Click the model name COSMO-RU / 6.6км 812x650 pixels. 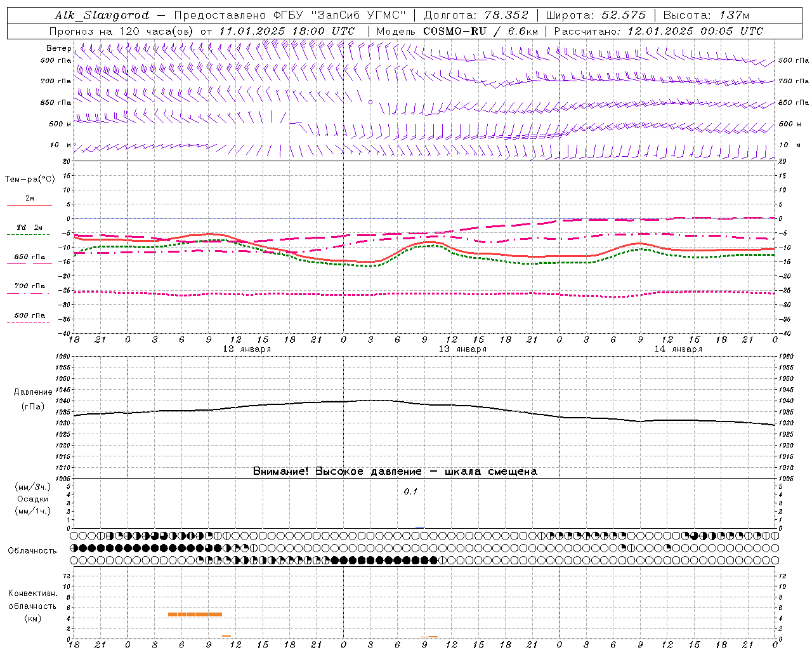(480, 31)
